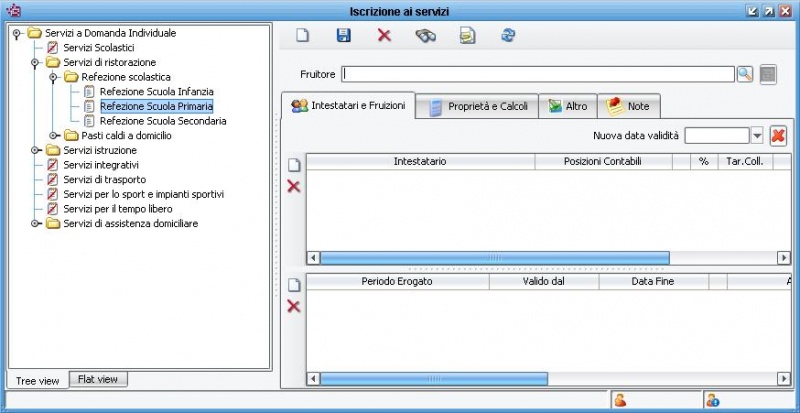This screenshot has width=800, height=413.
Task: Click left arrow of Periodo Erogato scrollbar
Action: pyautogui.click(x=313, y=379)
